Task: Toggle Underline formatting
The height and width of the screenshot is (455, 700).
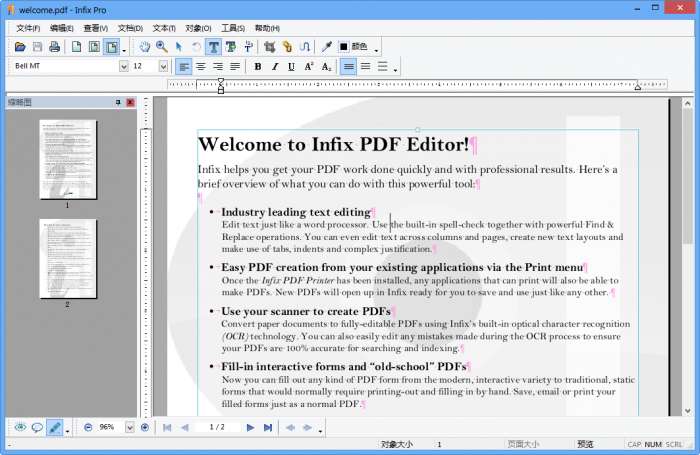Action: click(x=291, y=67)
